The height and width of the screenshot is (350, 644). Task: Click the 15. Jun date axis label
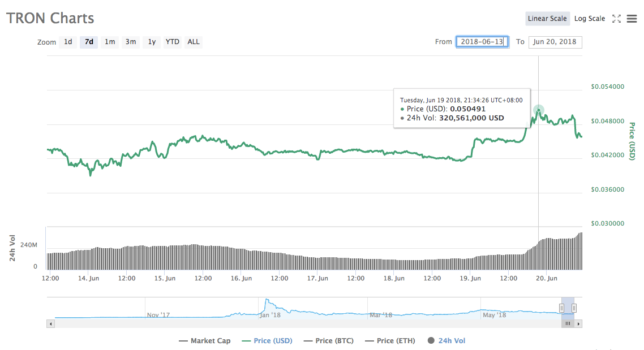pyautogui.click(x=165, y=278)
